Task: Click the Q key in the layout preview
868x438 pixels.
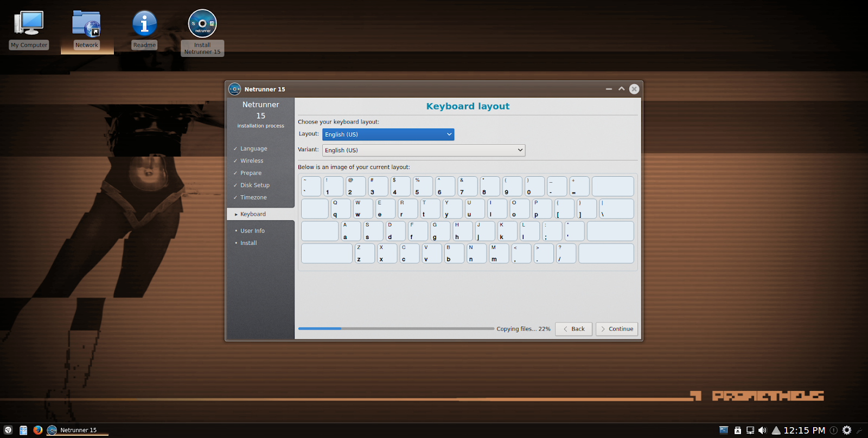Action: coord(341,209)
